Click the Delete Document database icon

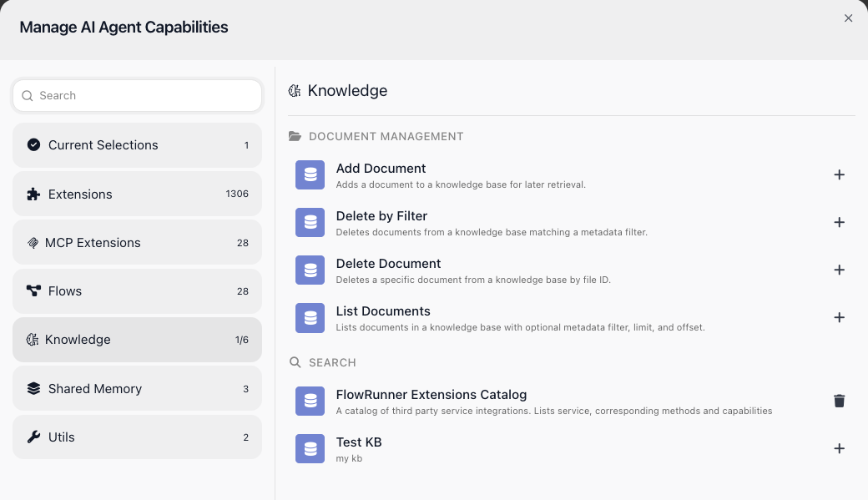click(310, 270)
